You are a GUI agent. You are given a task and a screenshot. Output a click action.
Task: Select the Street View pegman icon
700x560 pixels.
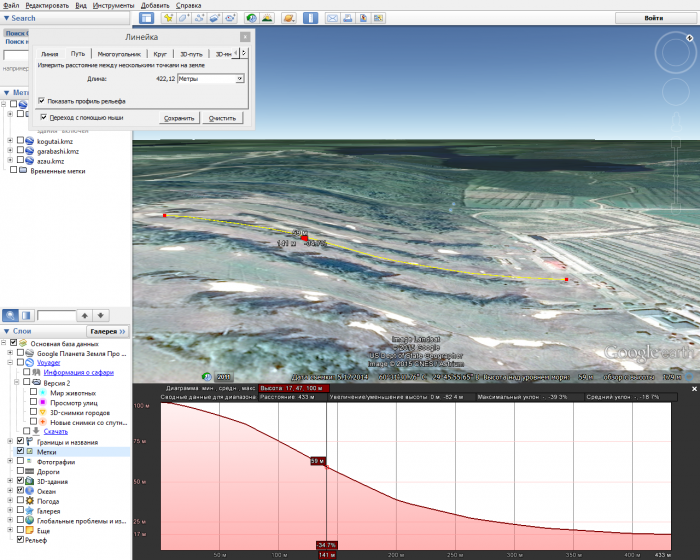676,122
